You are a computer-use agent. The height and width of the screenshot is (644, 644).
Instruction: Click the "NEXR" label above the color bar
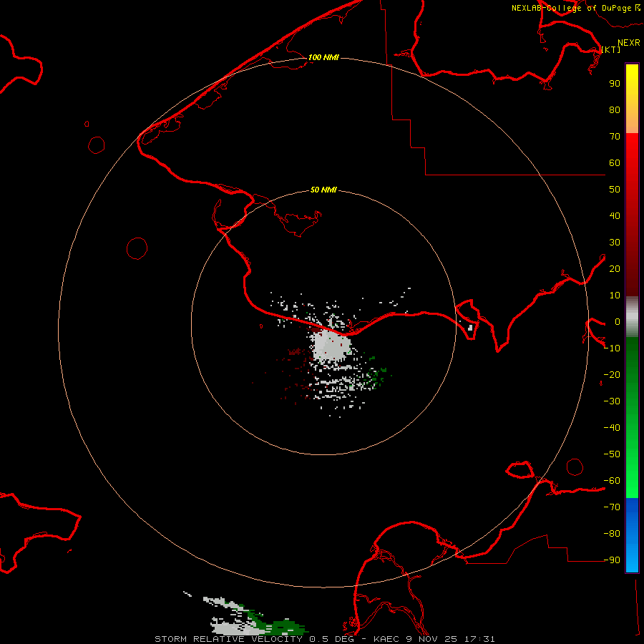click(x=629, y=43)
